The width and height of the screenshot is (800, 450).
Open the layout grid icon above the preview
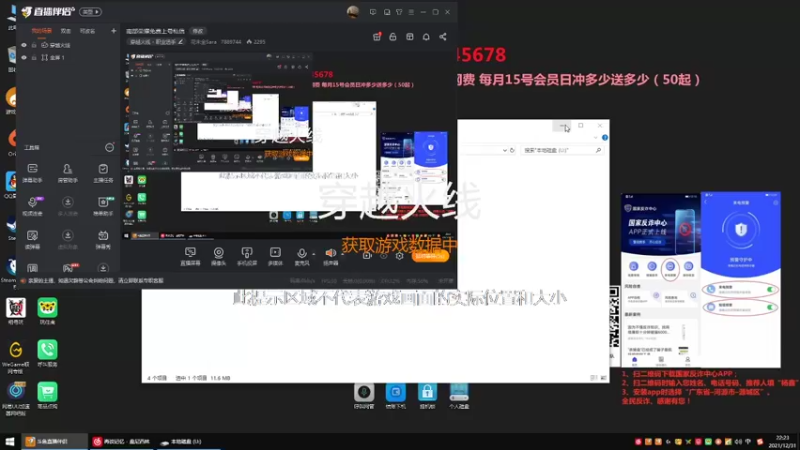410,37
